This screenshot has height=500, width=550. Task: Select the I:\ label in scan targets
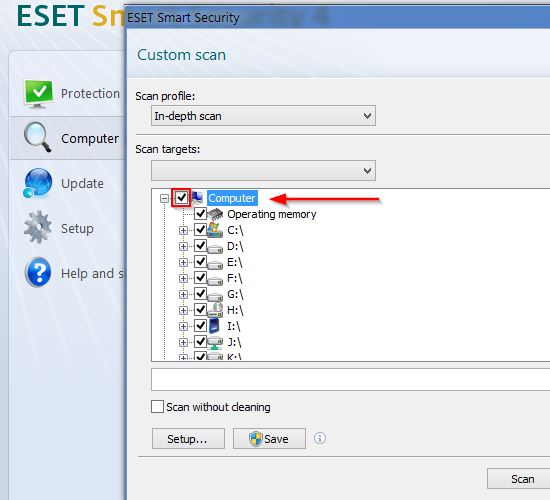234,326
